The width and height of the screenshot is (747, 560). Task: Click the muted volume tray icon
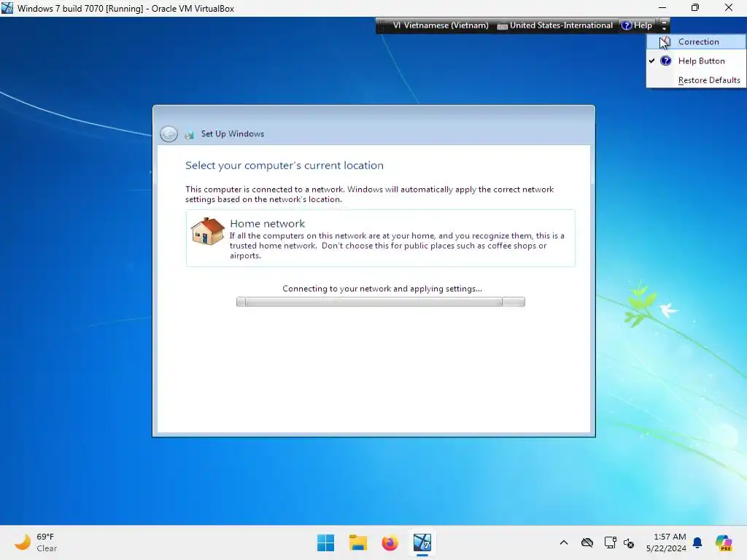629,542
